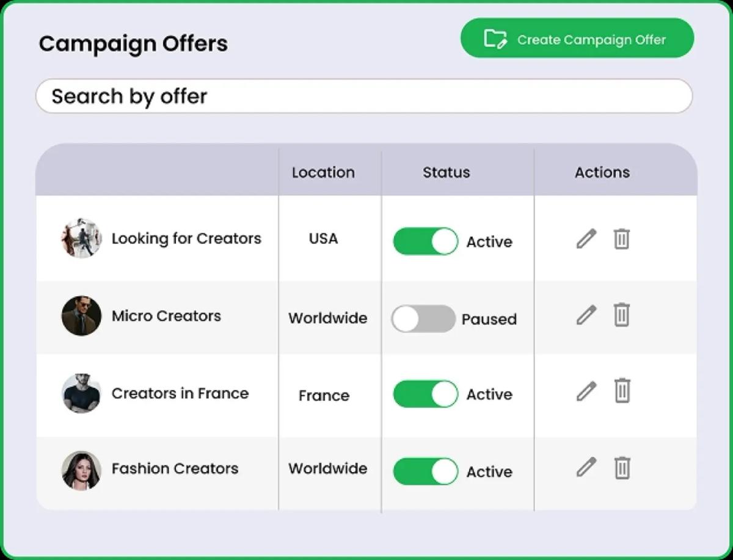The image size is (733, 560).
Task: Toggle off the Fashion Creators campaign
Action: pos(426,471)
